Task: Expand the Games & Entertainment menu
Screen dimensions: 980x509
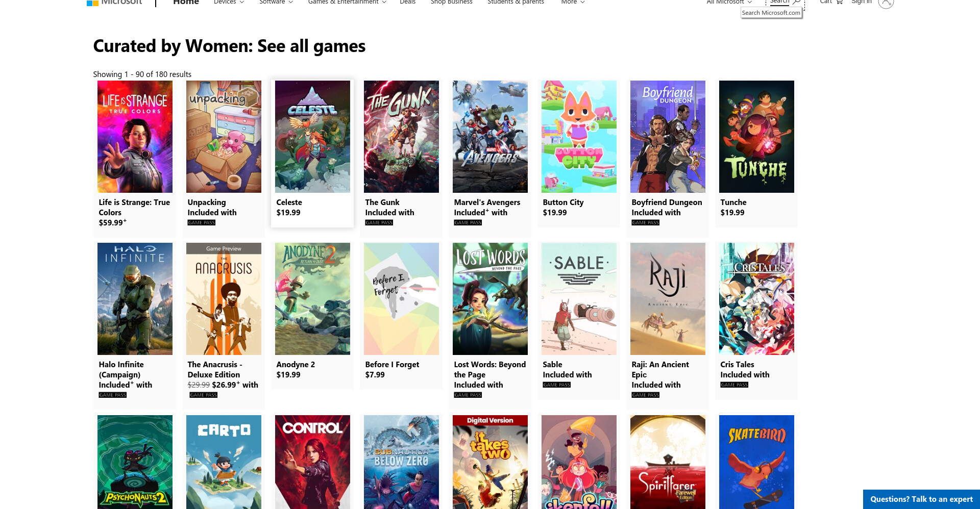Action: pos(347,2)
